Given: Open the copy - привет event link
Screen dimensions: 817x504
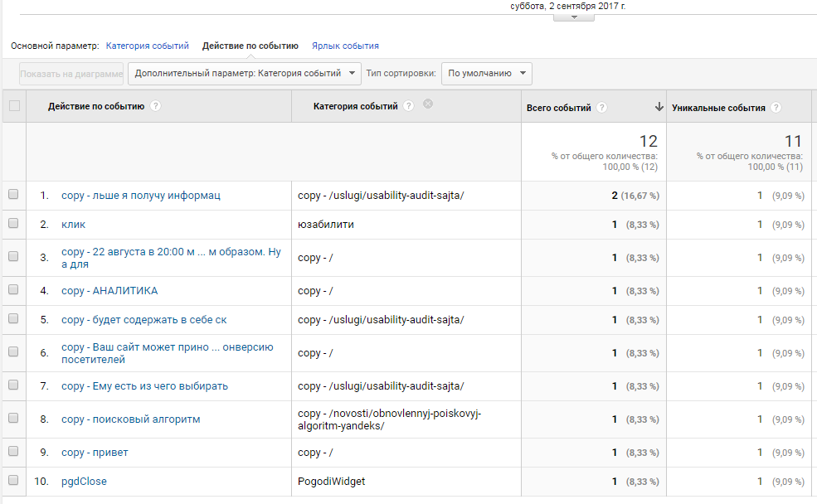Looking at the screenshot, I should 95,453.
